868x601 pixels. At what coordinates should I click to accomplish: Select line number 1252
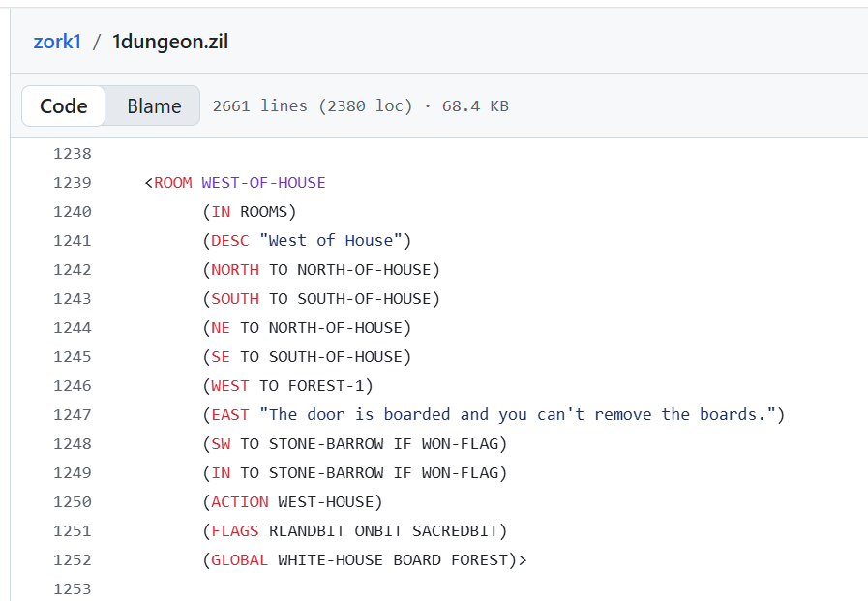[72, 560]
